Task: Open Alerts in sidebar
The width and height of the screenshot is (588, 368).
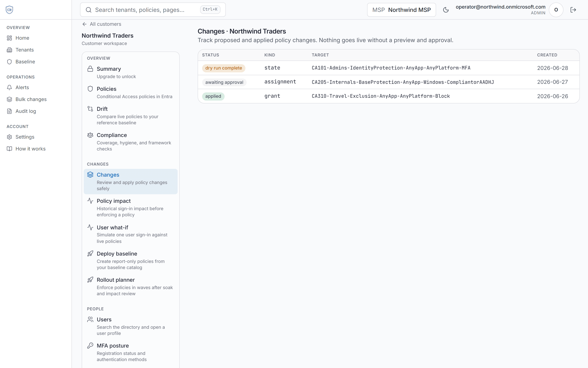Action: pos(36,87)
